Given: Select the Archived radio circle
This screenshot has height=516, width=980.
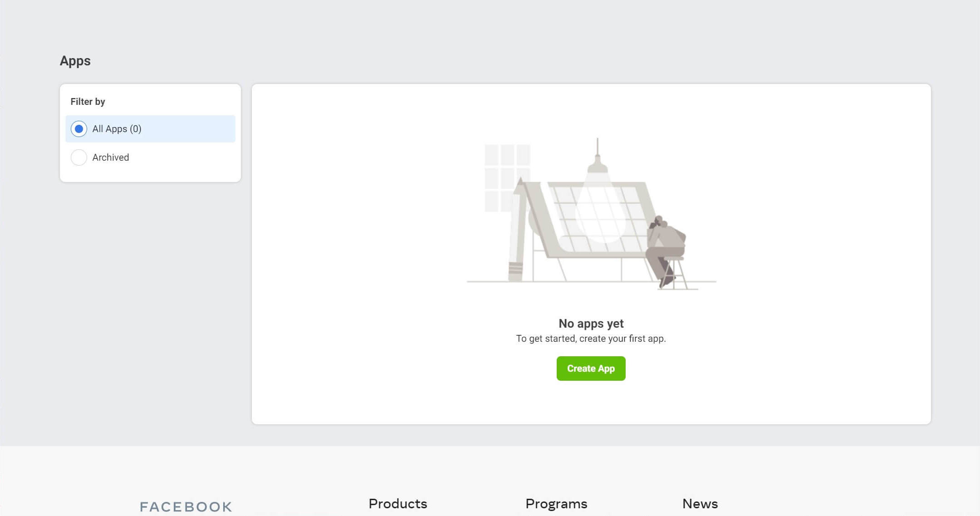Looking at the screenshot, I should click(79, 157).
